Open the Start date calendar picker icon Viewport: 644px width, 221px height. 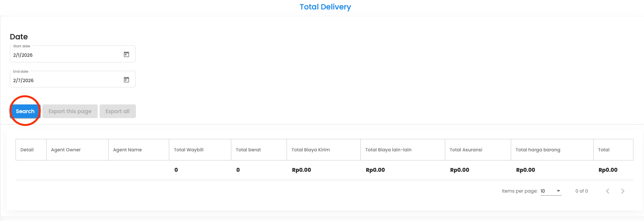(126, 54)
